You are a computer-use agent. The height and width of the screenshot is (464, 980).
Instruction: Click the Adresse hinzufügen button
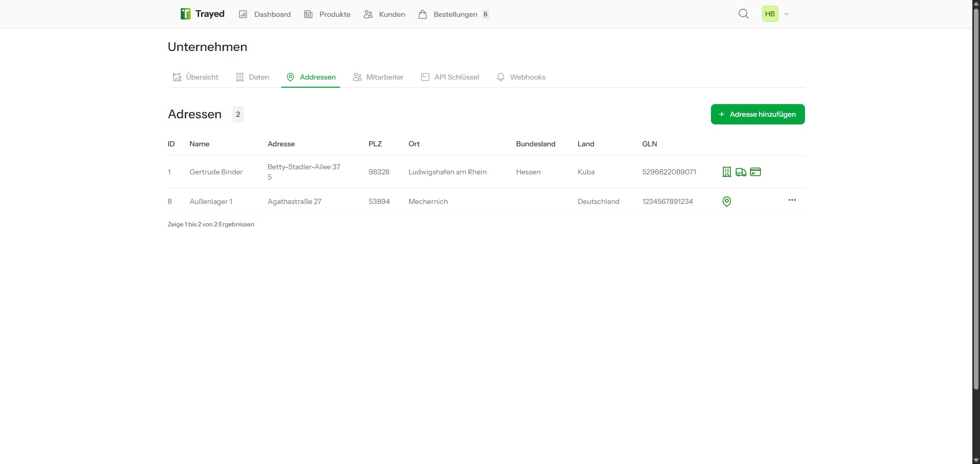(757, 114)
